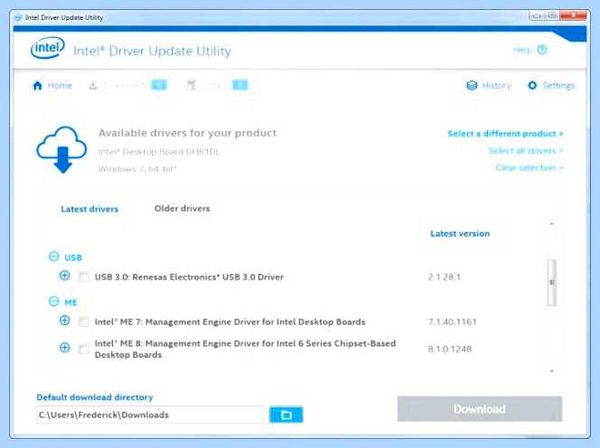
Task: Click the download directory path field
Action: click(x=150, y=415)
